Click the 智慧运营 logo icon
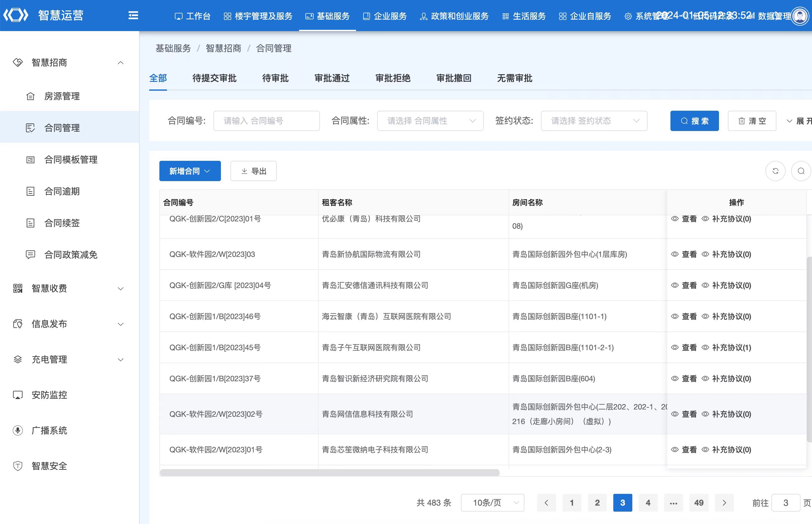This screenshot has height=524, width=812. pyautogui.click(x=15, y=15)
